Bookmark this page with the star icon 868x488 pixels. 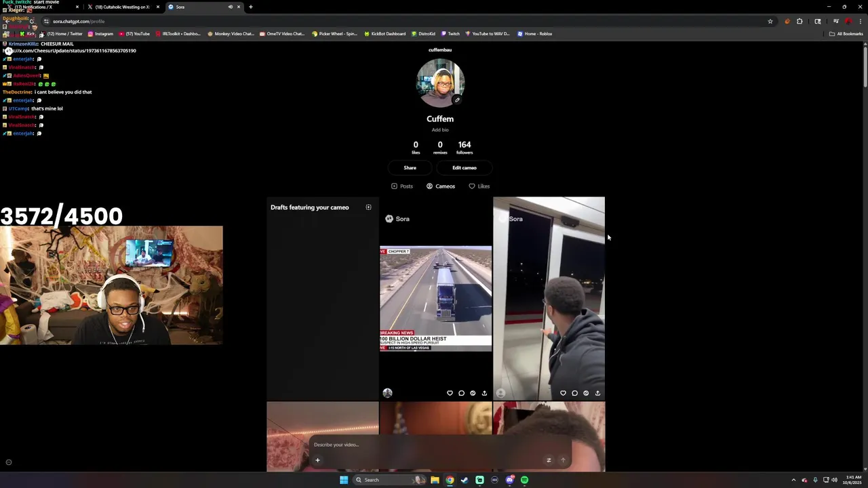click(770, 21)
